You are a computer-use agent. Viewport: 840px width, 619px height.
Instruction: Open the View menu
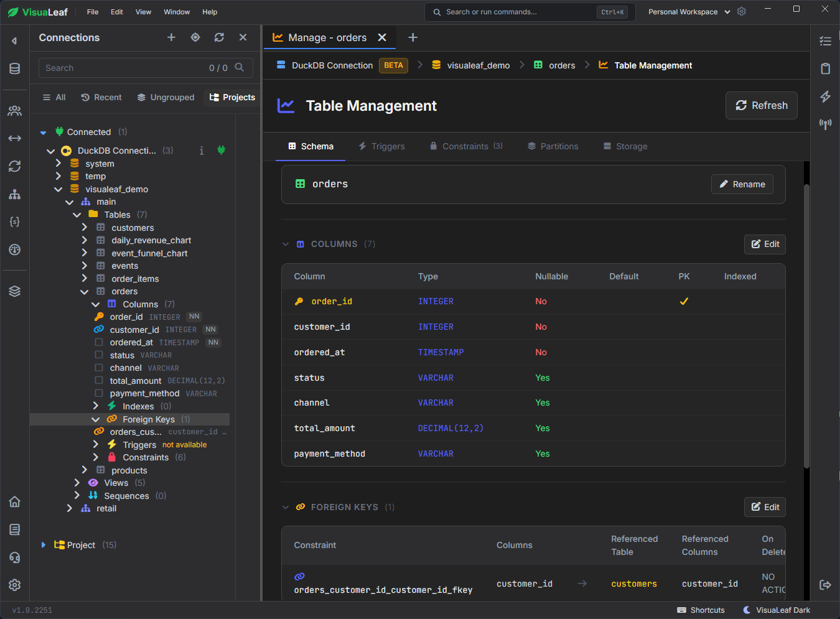[x=143, y=12]
